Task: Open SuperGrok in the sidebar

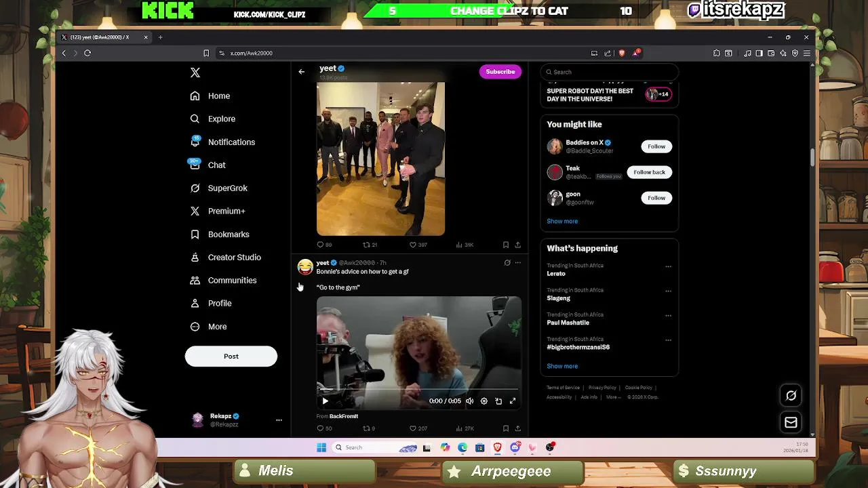Action: click(218, 188)
